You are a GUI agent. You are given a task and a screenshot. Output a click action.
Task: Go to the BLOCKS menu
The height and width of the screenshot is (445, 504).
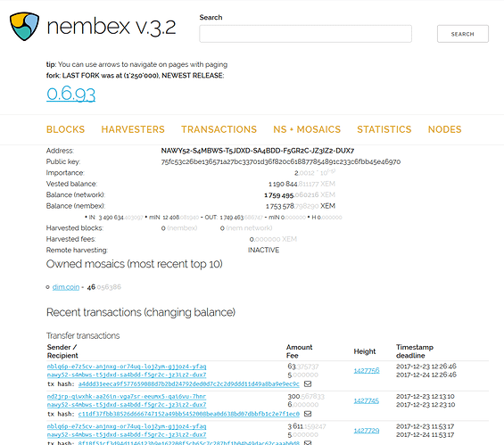(66, 129)
